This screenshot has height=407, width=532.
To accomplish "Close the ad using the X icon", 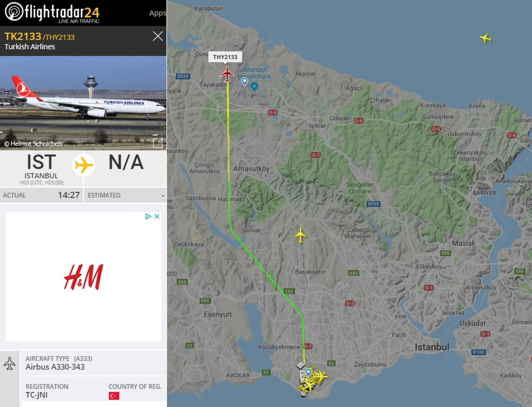I will [x=156, y=216].
